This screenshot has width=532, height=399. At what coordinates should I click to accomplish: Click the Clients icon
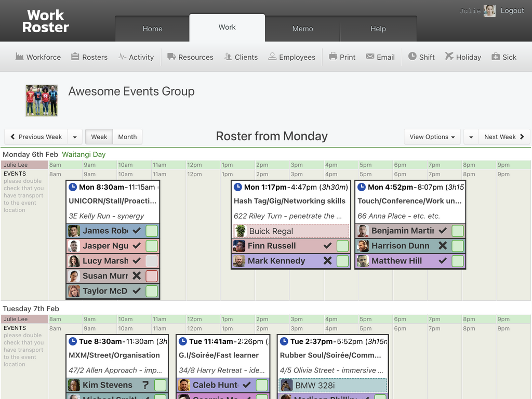[x=241, y=57]
